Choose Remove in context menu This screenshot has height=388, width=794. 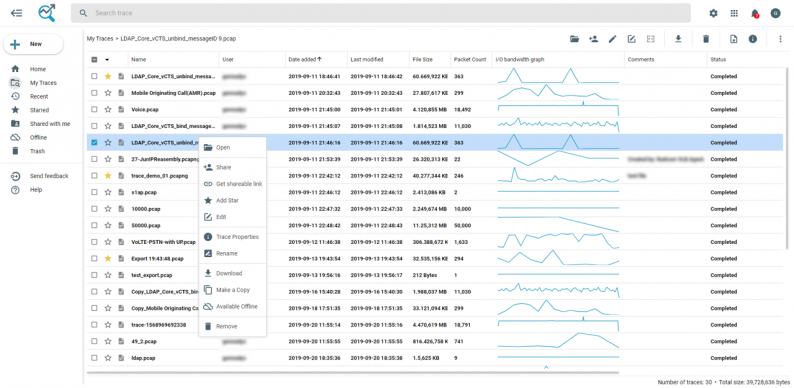click(232, 326)
